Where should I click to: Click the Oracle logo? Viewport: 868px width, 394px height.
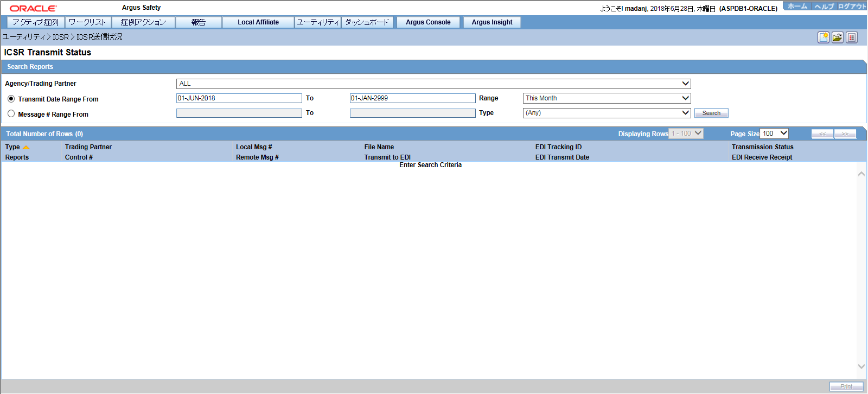tap(33, 8)
